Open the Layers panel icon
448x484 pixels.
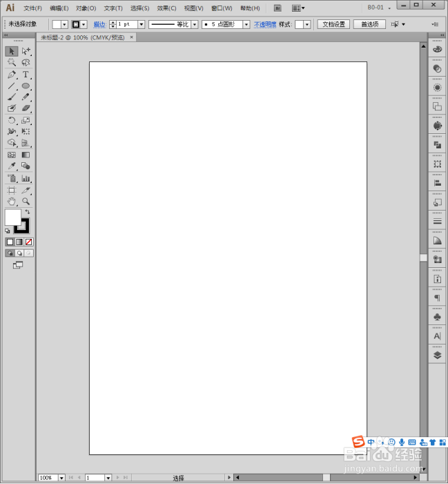click(x=437, y=355)
